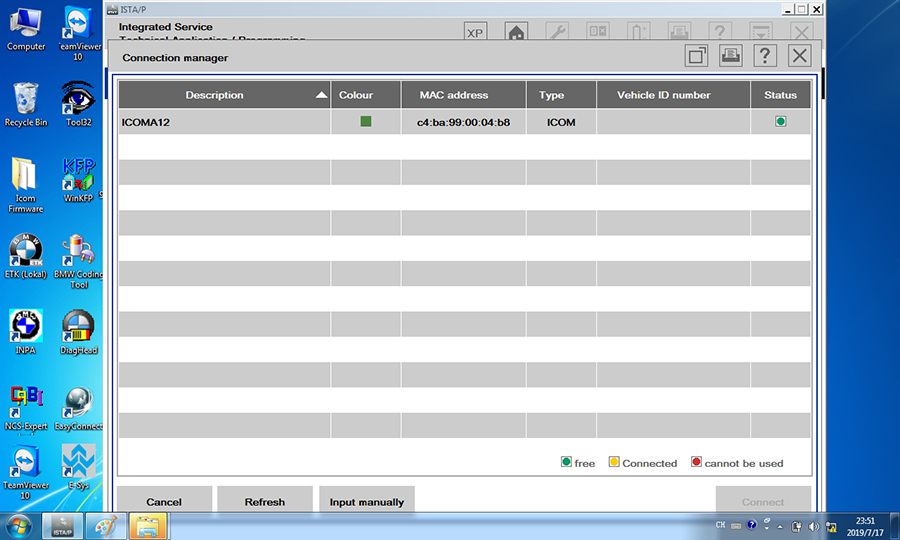This screenshot has height=540, width=900.
Task: Click MAC address c4:ba:99:00:04:b8 cell
Action: pyautogui.click(x=463, y=122)
